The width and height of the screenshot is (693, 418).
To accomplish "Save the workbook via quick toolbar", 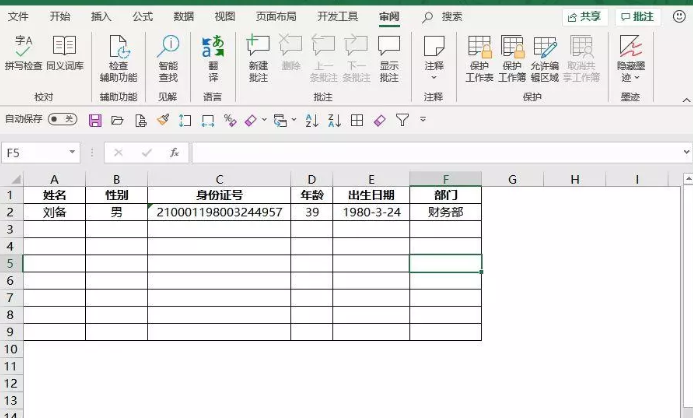I will pyautogui.click(x=95, y=120).
